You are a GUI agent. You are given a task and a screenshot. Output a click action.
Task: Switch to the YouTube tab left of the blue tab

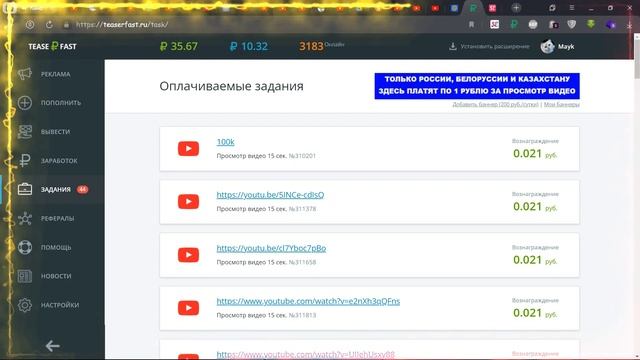436,8
